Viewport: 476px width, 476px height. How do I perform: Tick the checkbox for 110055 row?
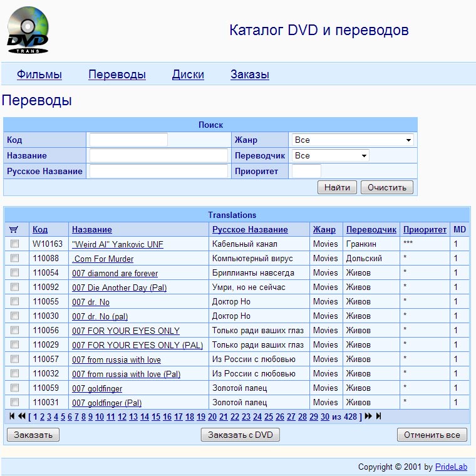coord(14,301)
